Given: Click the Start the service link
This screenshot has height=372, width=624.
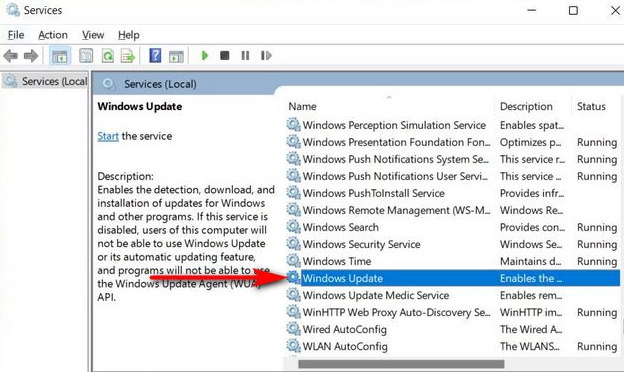Looking at the screenshot, I should [108, 136].
